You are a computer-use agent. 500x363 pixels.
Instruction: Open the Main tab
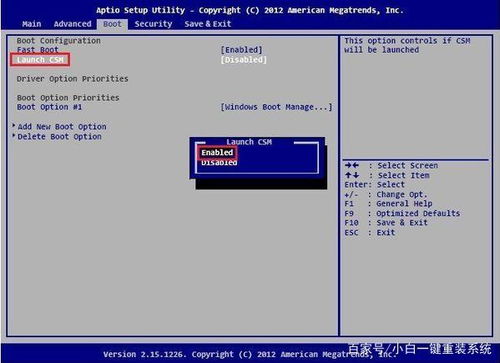tap(32, 24)
